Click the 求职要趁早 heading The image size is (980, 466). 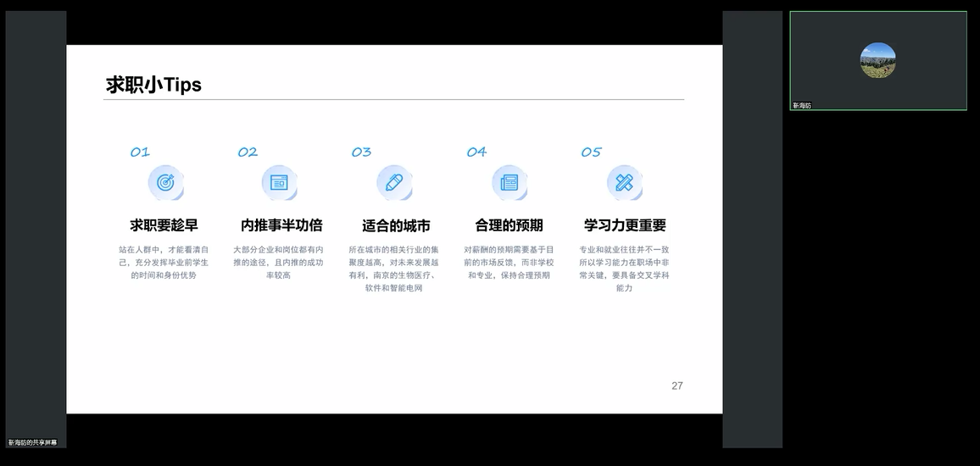pos(164,225)
